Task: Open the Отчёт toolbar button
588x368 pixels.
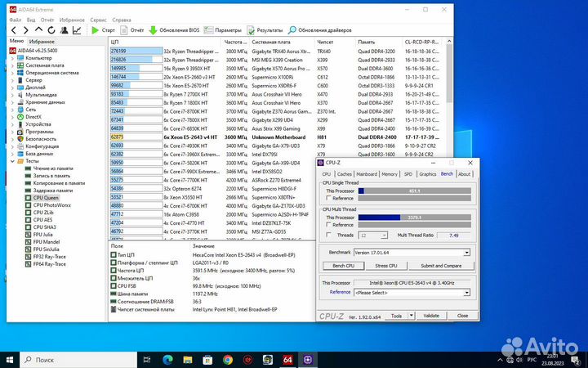Action: click(x=132, y=30)
